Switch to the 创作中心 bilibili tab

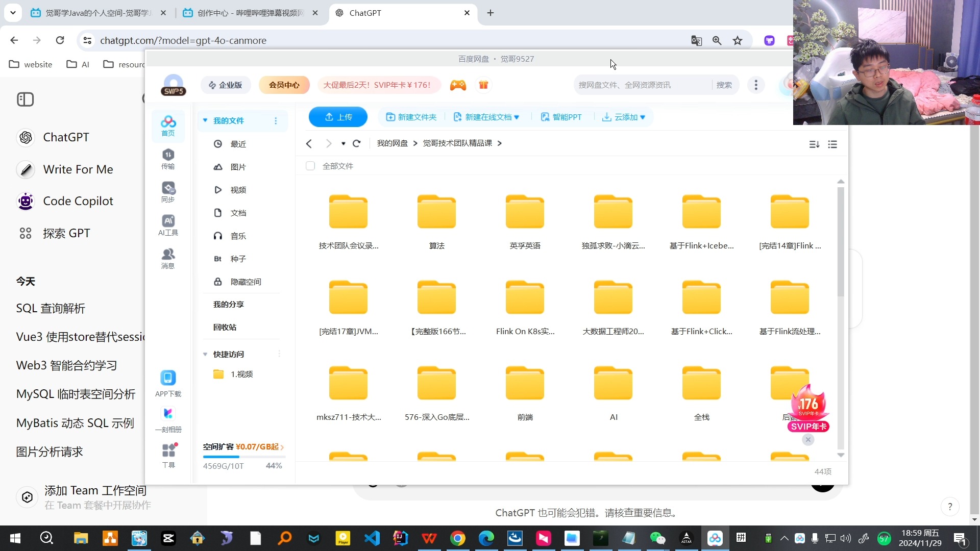click(250, 13)
